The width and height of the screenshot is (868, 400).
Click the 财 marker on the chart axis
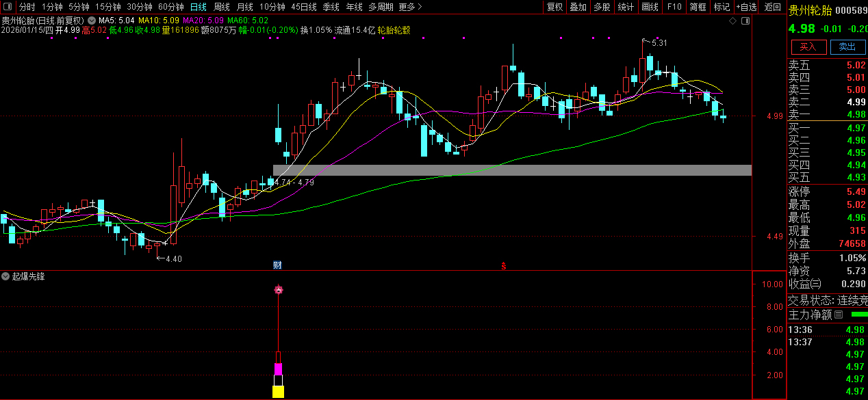278,265
